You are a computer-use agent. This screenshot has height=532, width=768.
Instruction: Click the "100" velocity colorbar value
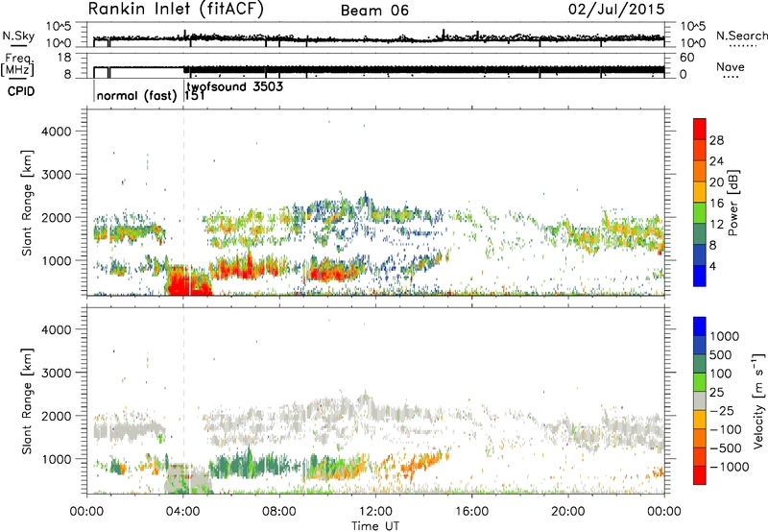721,374
